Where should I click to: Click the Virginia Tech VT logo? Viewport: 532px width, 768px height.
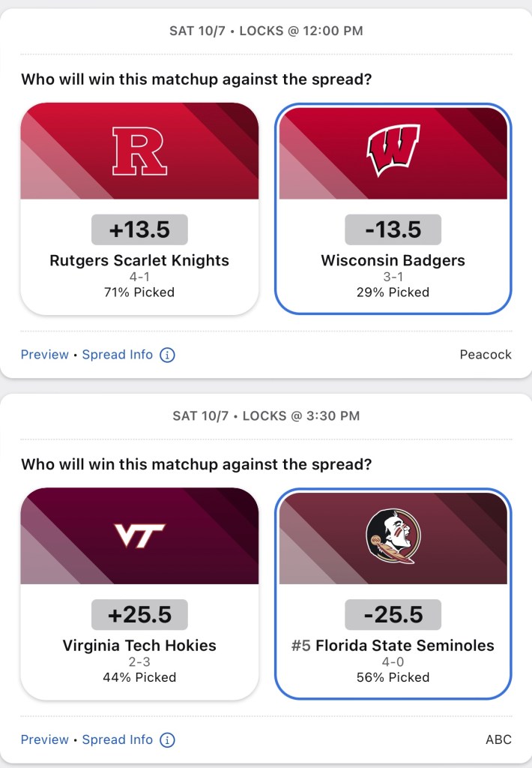tap(139, 535)
